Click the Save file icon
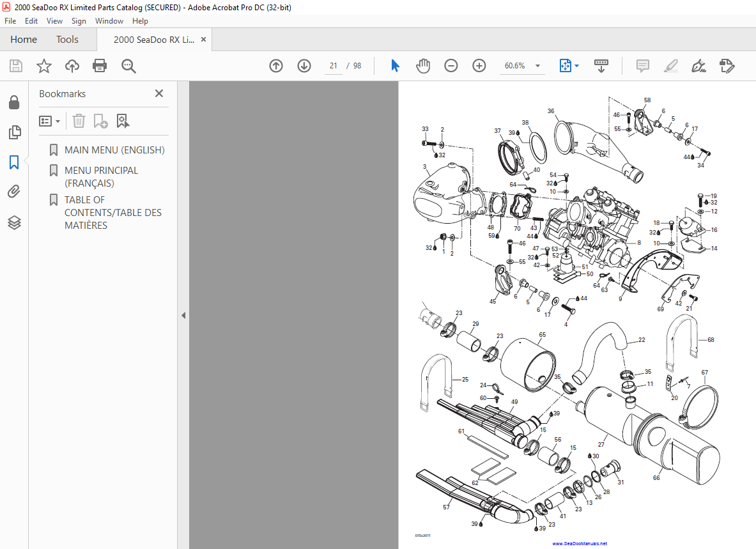 pyautogui.click(x=16, y=66)
